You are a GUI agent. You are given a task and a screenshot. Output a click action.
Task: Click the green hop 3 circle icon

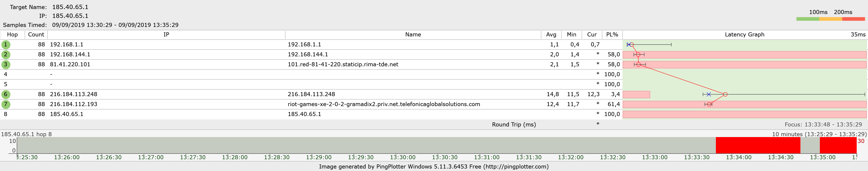pos(6,64)
